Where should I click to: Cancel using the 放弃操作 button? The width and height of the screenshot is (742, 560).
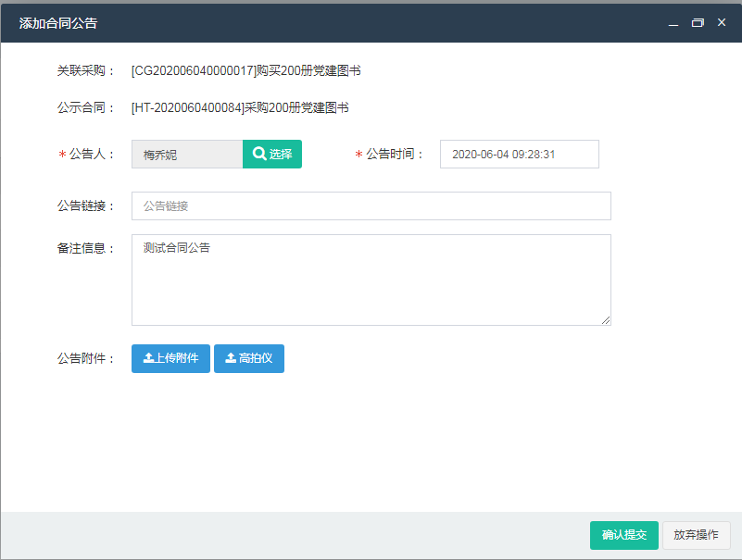[696, 535]
